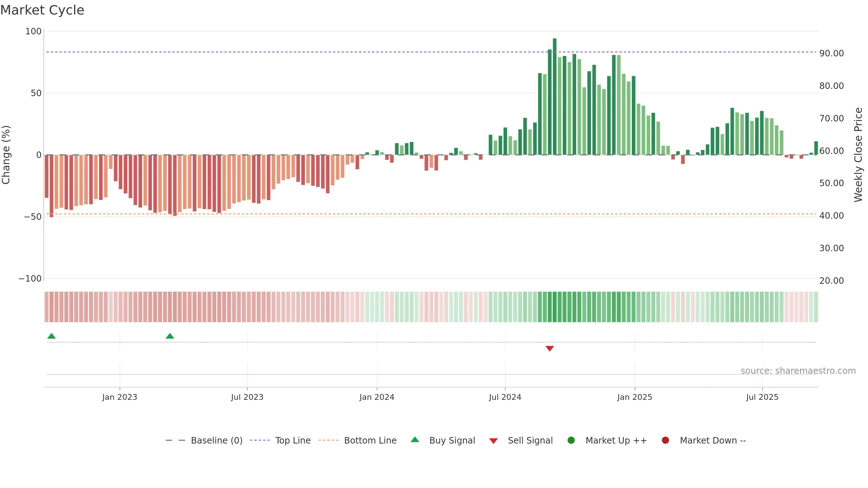Image resolution: width=868 pixels, height=488 pixels.
Task: Click the red sell signal marker after Jul 2024
Action: click(x=550, y=348)
